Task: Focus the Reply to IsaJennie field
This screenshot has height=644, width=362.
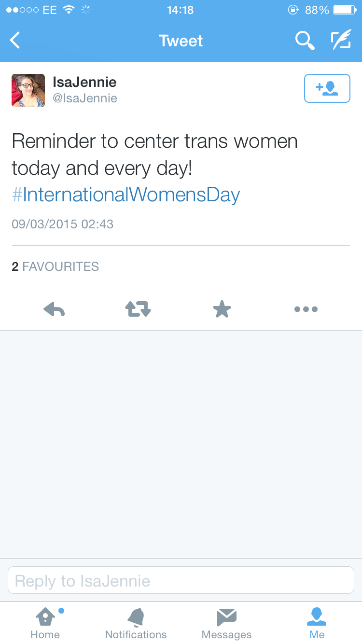Action: pos(181,580)
